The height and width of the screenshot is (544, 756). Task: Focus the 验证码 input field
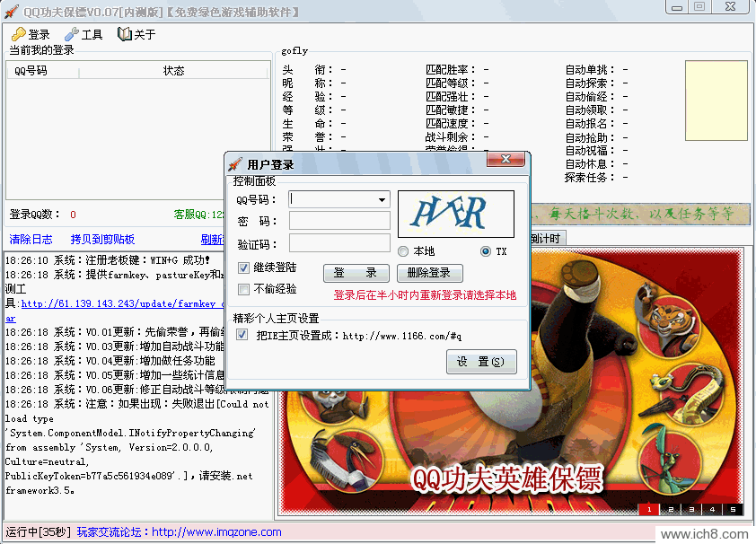point(339,243)
